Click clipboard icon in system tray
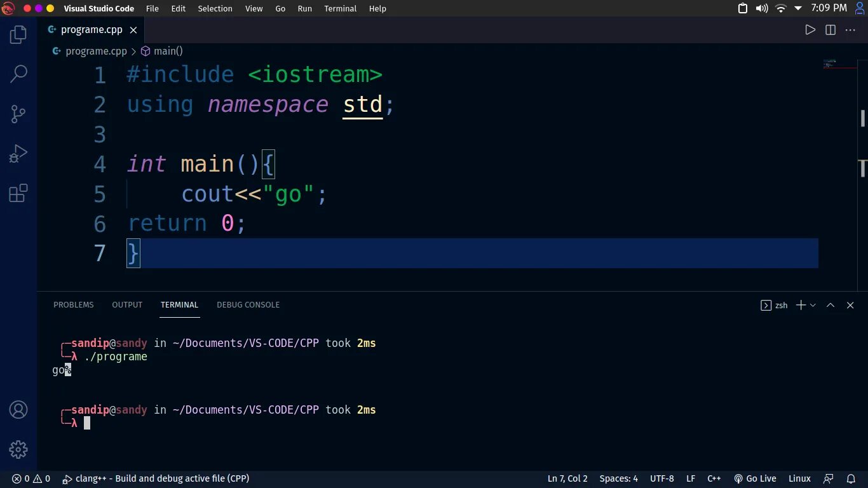 click(x=743, y=8)
